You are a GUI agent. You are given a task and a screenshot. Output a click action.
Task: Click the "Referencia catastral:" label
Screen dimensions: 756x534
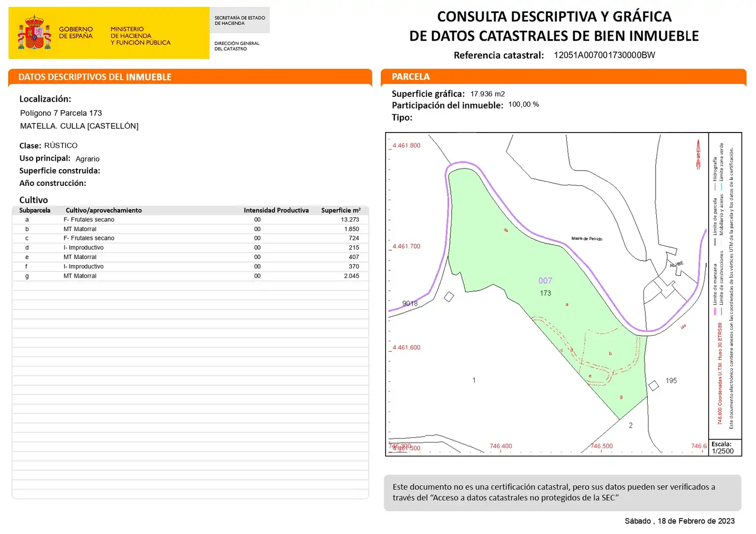pyautogui.click(x=499, y=55)
